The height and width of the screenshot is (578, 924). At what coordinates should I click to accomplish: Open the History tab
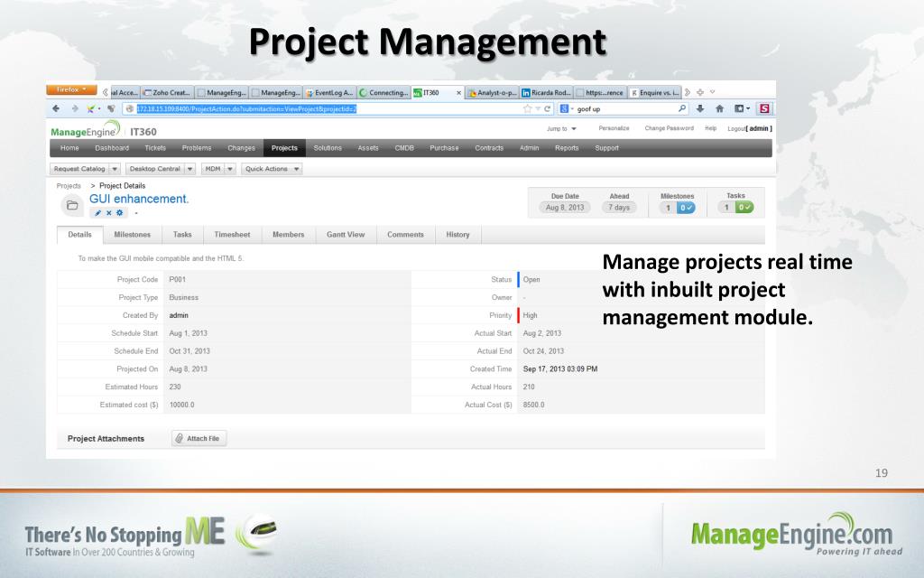pyautogui.click(x=457, y=235)
